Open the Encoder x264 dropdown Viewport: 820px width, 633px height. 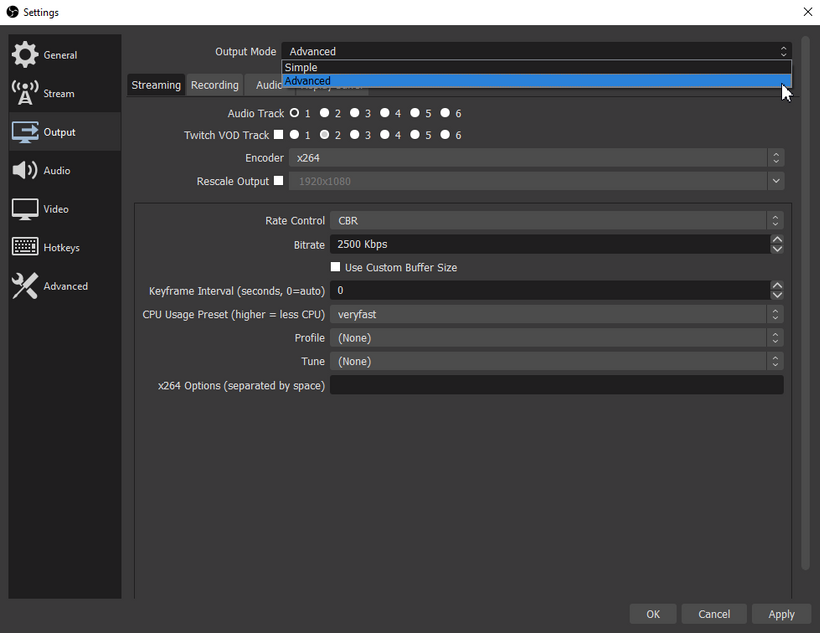(537, 157)
